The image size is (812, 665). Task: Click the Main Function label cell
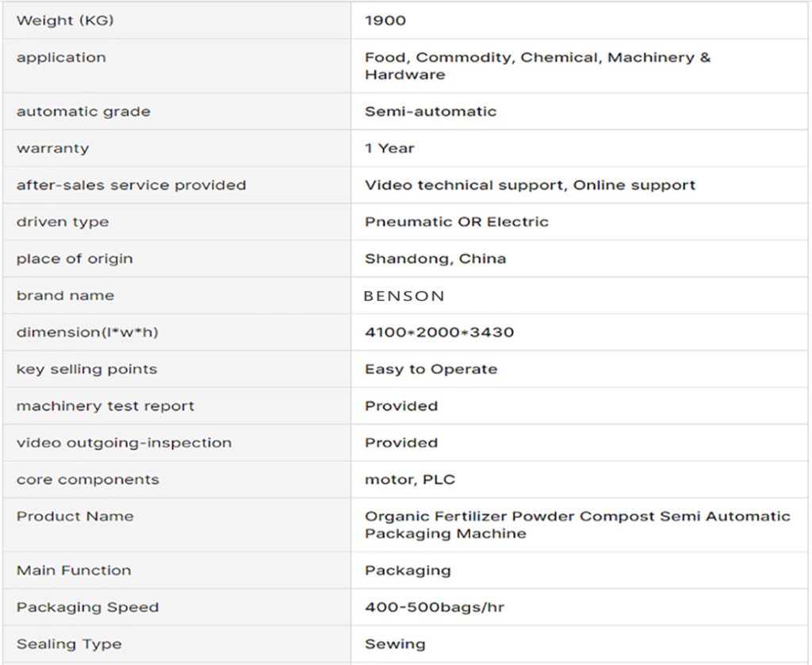point(74,571)
